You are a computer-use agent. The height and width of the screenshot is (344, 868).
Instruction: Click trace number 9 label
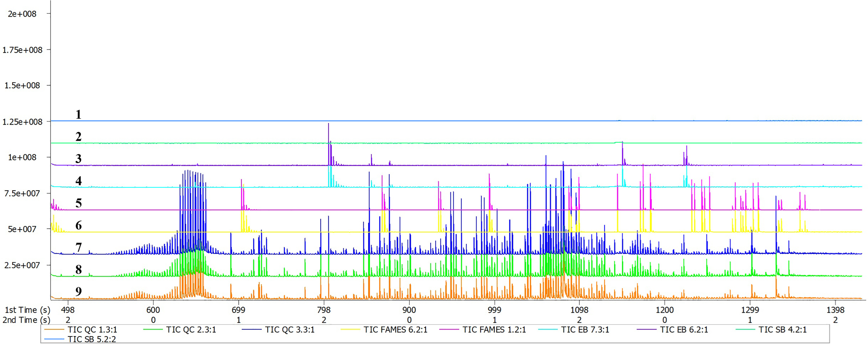78,291
